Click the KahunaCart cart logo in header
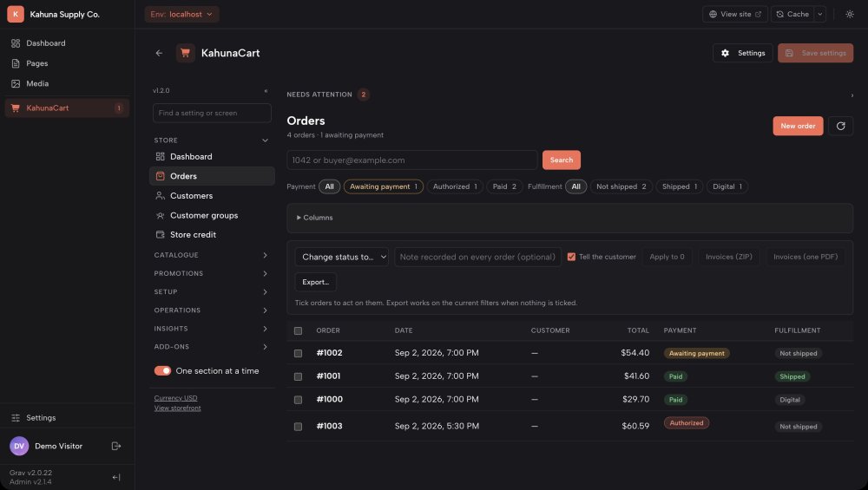This screenshot has height=490, width=868. pyautogui.click(x=186, y=53)
